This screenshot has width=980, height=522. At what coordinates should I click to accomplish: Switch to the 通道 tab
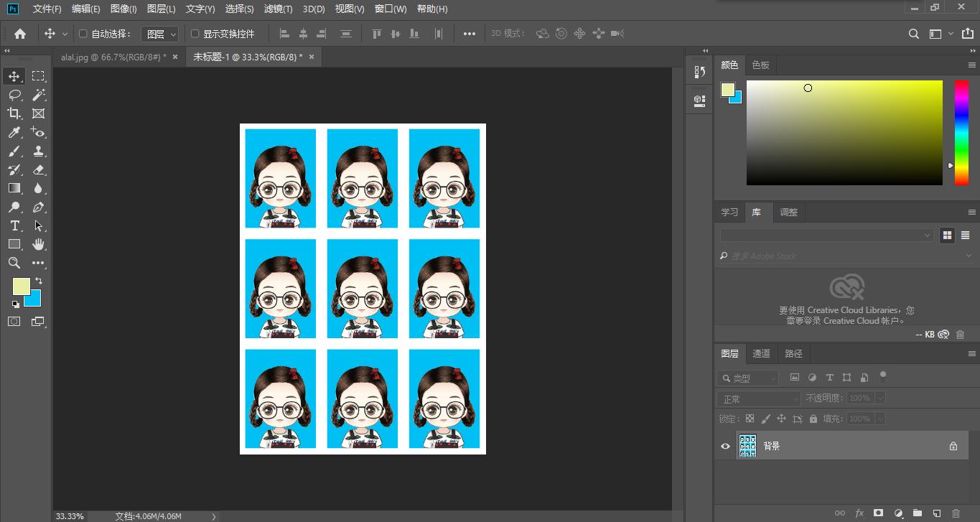click(x=761, y=353)
